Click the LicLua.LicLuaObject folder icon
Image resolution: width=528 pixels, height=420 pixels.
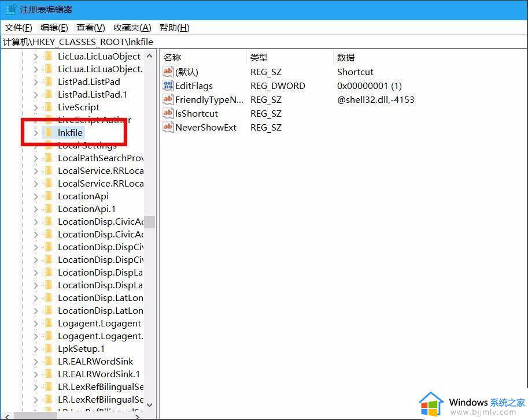49,56
